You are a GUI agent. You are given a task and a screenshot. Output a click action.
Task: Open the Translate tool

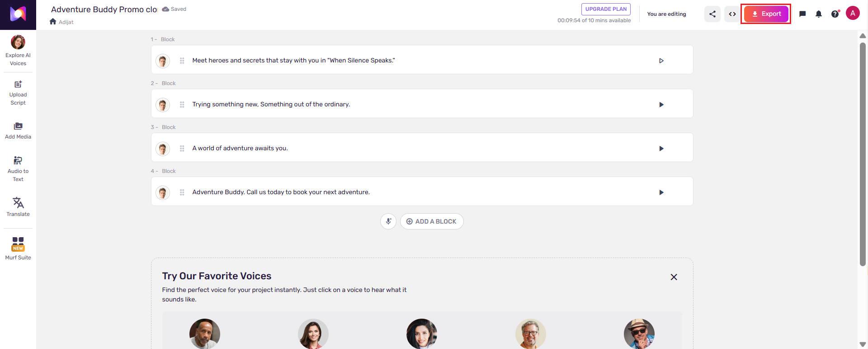18,207
